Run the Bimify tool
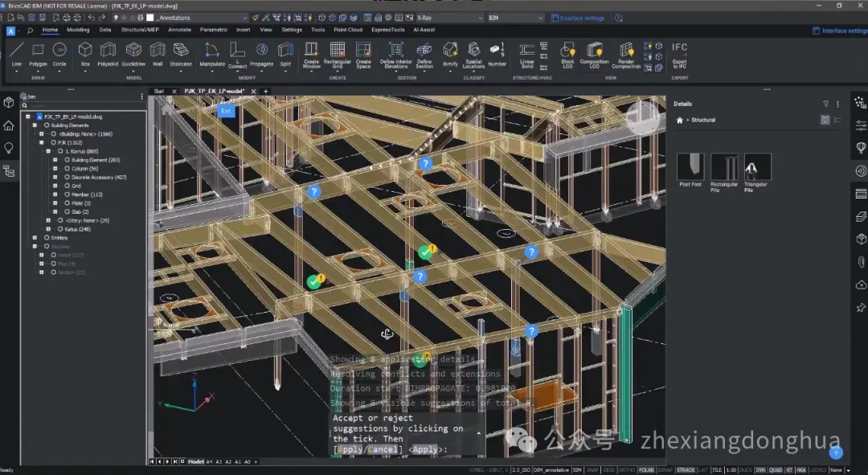 tap(450, 55)
